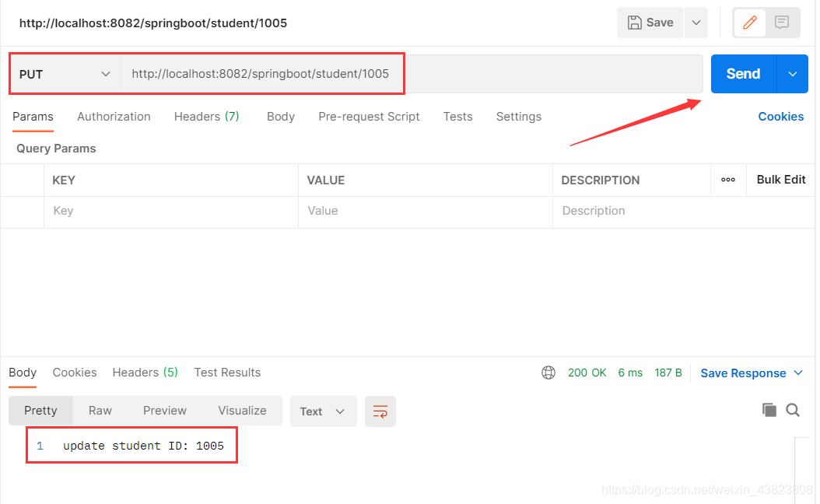Click the globe icon near the 200 OK status
The image size is (820, 504).
[548, 373]
